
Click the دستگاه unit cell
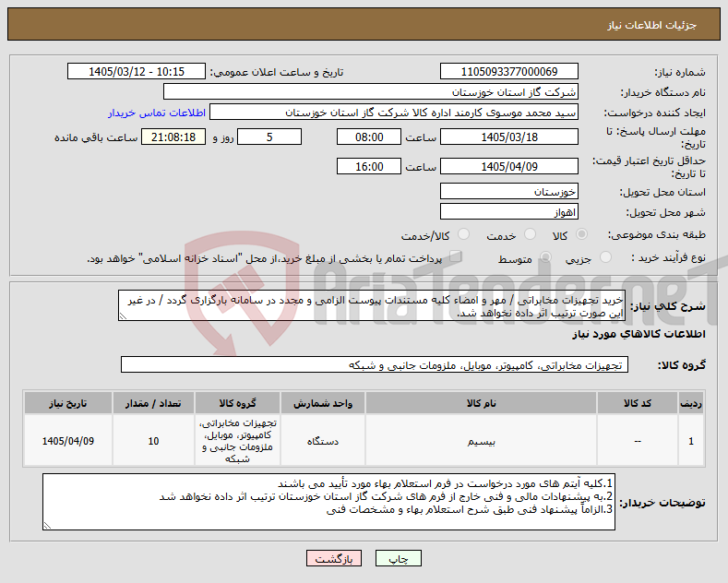click(x=323, y=441)
